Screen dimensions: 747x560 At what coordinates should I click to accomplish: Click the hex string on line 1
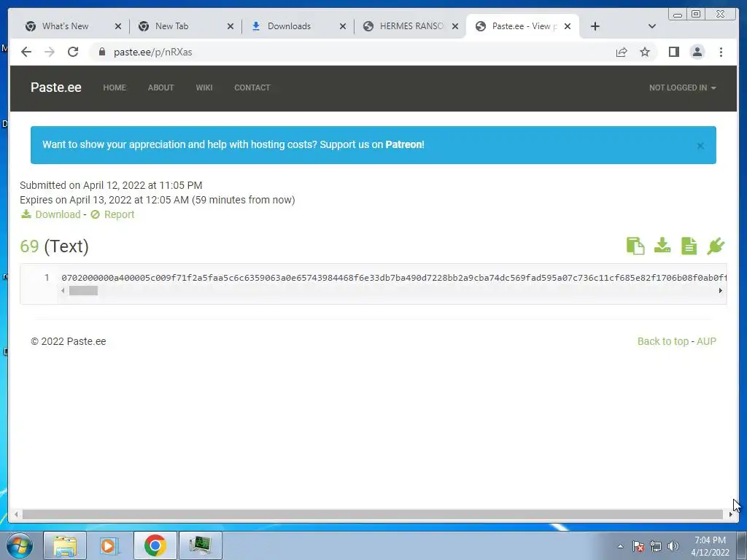393,278
